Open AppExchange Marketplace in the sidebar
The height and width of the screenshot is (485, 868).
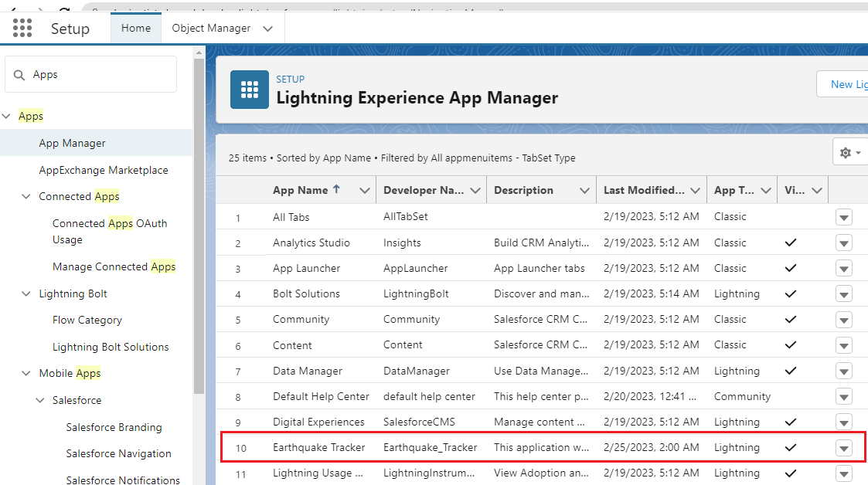coord(104,170)
